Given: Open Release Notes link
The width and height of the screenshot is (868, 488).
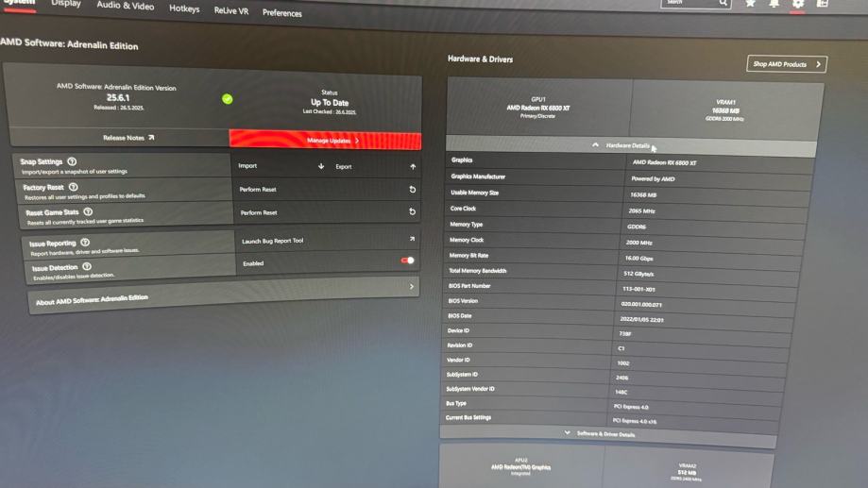Looking at the screenshot, I should (x=128, y=138).
